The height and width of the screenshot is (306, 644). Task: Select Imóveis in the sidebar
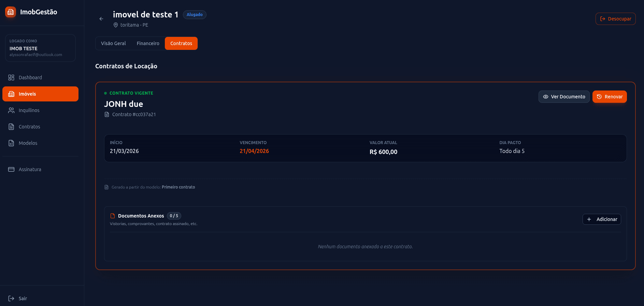40,94
